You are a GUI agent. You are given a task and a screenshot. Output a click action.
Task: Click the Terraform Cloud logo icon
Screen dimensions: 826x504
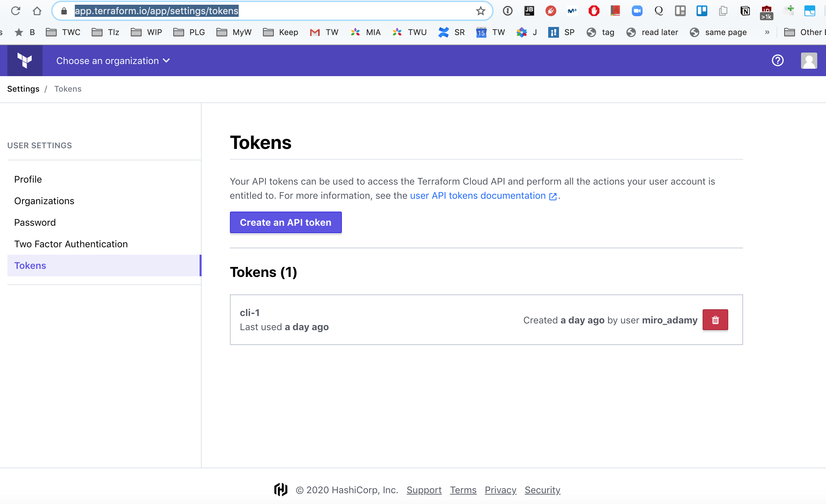tap(24, 60)
